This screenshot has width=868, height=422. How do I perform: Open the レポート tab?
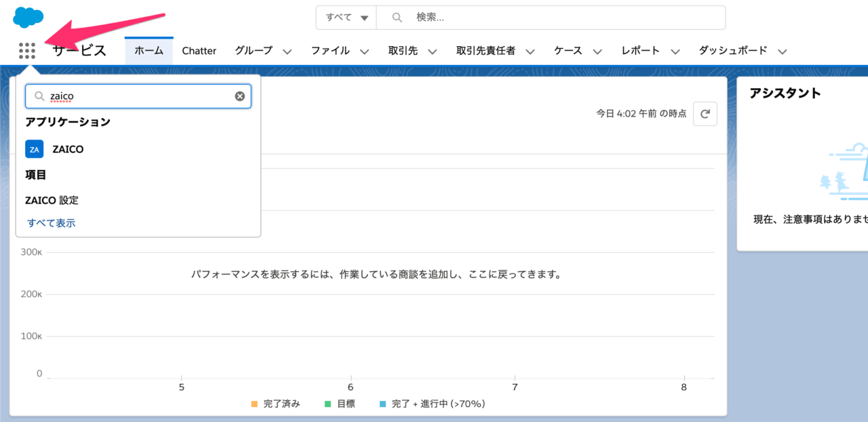641,51
